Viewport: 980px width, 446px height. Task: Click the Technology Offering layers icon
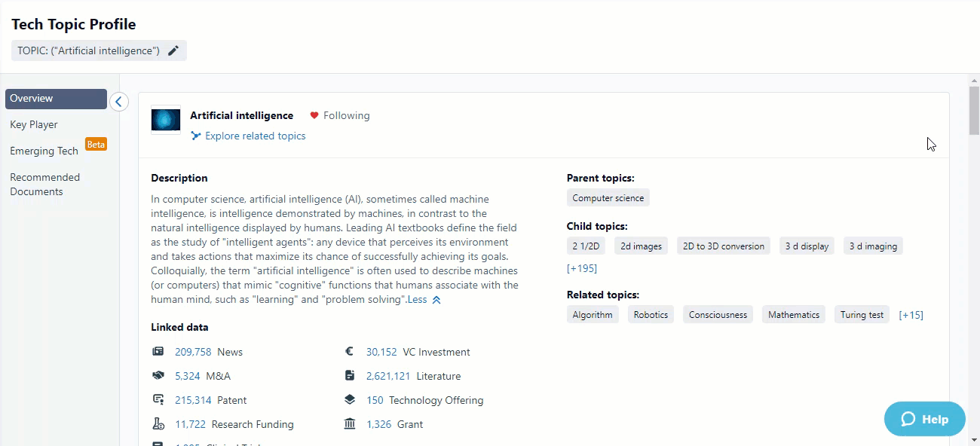tap(350, 399)
